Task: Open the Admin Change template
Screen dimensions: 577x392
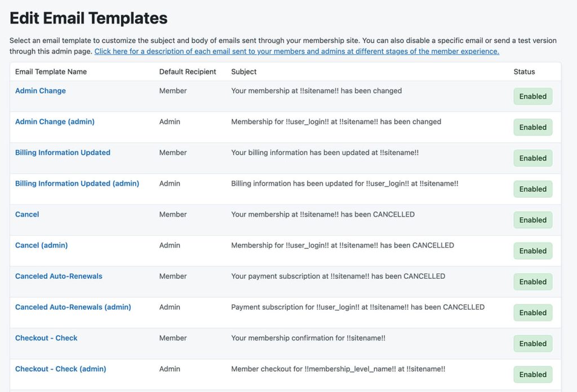Action: [x=41, y=91]
